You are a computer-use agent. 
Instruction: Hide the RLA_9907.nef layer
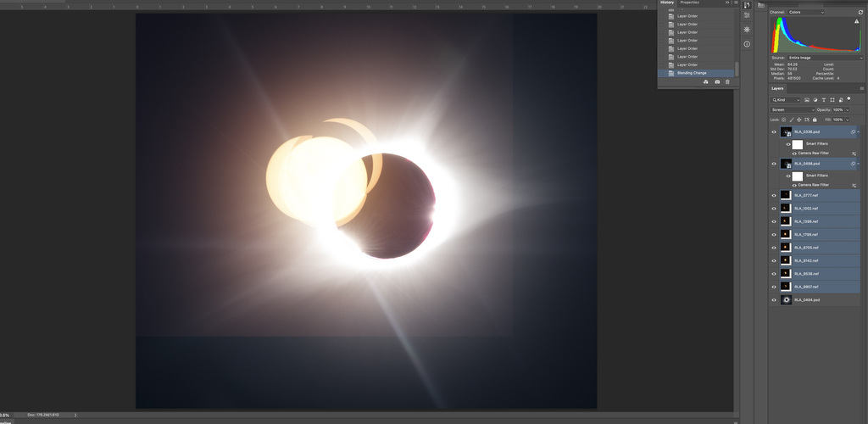coord(774,287)
